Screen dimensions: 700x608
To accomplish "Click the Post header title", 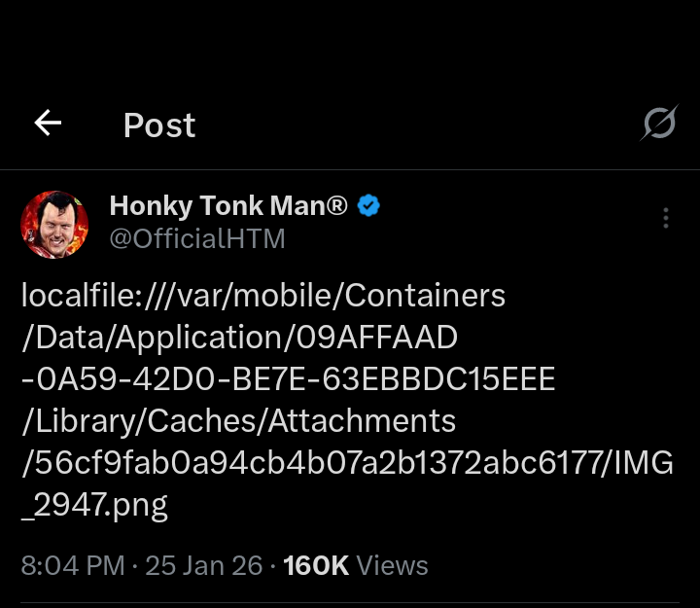I will (159, 125).
